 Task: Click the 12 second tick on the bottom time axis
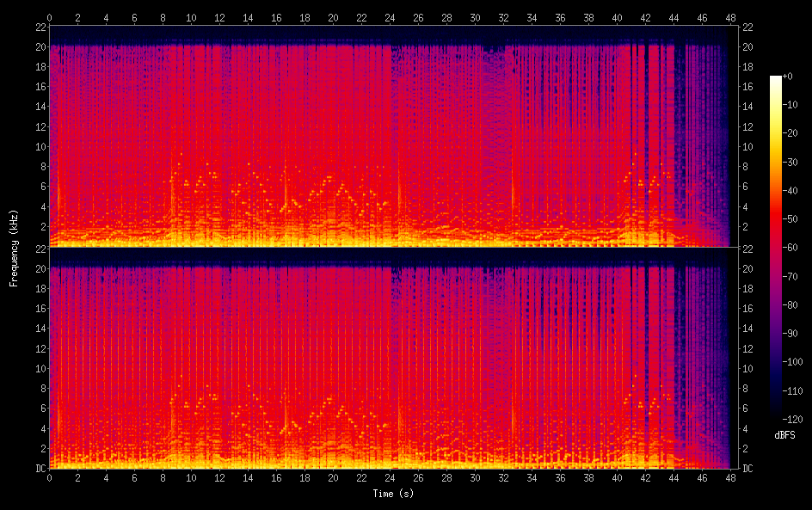[x=219, y=477]
